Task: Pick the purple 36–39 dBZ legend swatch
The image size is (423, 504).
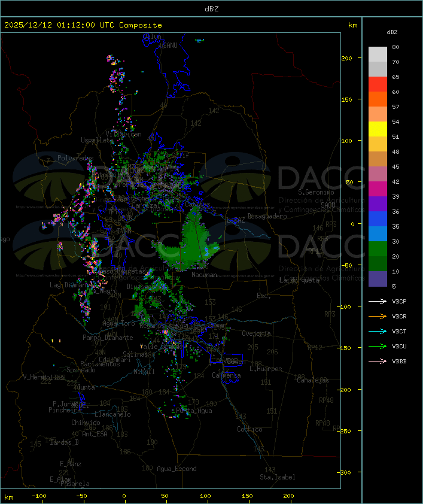Action: click(378, 204)
